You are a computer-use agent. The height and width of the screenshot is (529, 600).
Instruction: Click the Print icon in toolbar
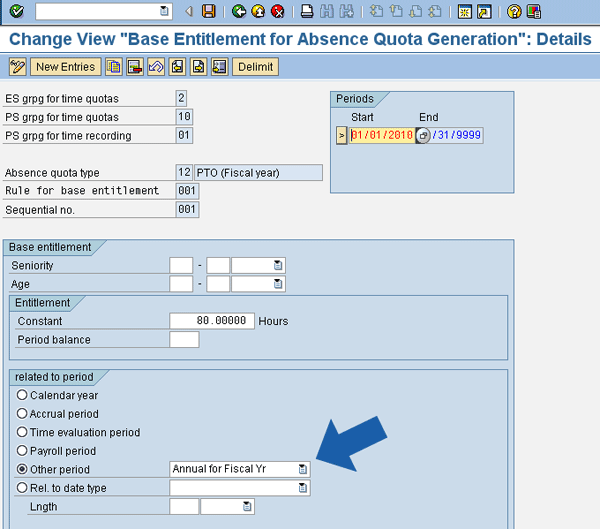tap(307, 11)
